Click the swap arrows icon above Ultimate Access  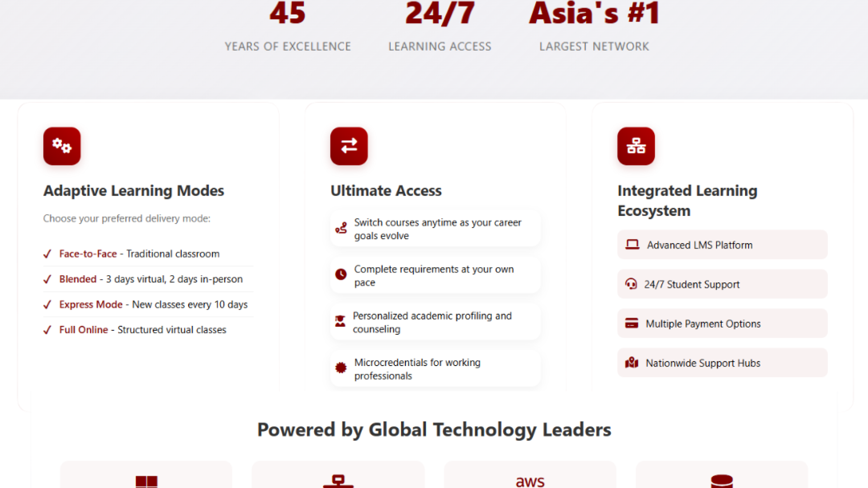pos(349,146)
